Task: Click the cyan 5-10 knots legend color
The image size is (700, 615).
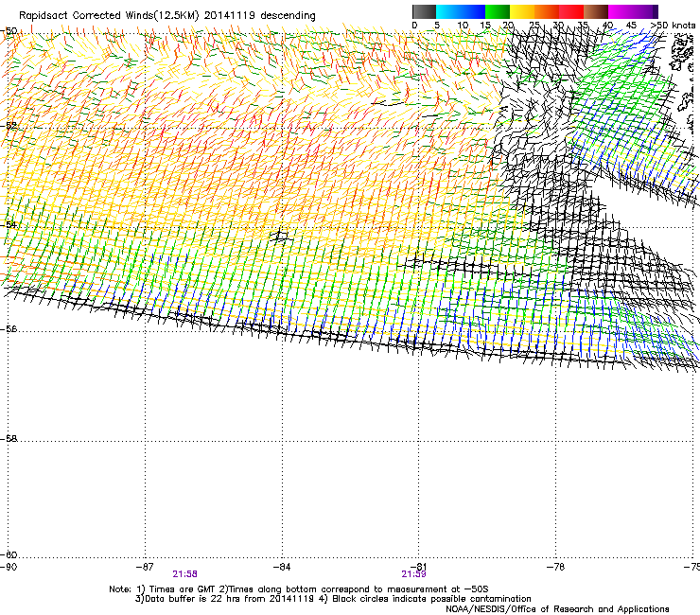Action: [448, 11]
